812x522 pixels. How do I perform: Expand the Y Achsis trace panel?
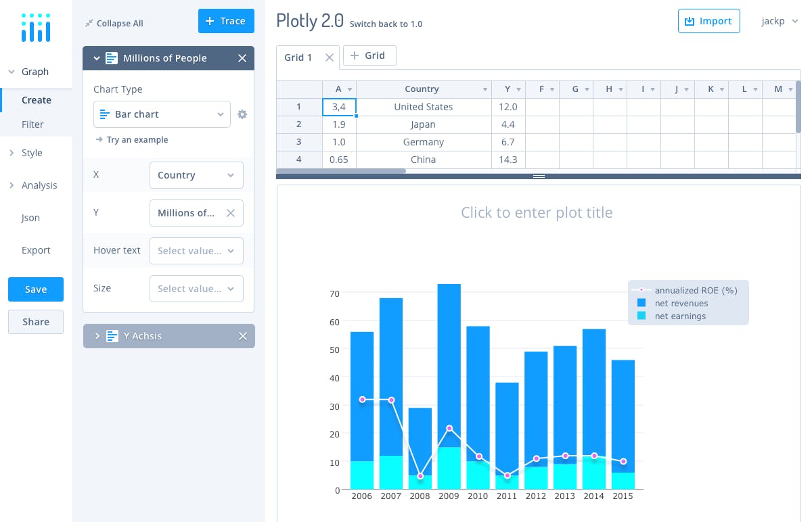coord(97,336)
